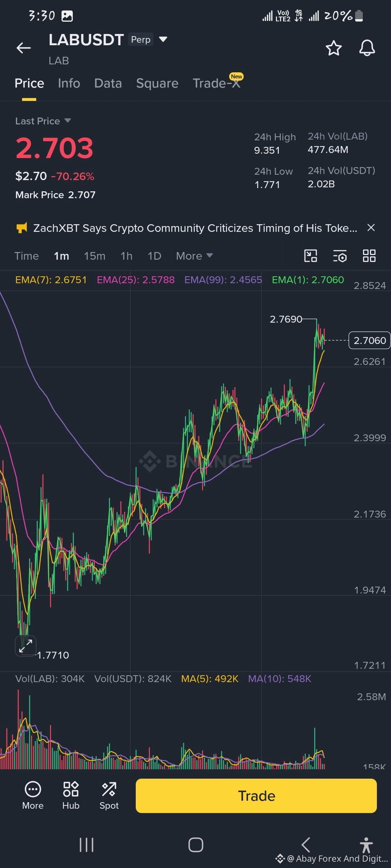The width and height of the screenshot is (391, 868).
Task: Tap the 24h High value 9.351
Action: point(267,150)
